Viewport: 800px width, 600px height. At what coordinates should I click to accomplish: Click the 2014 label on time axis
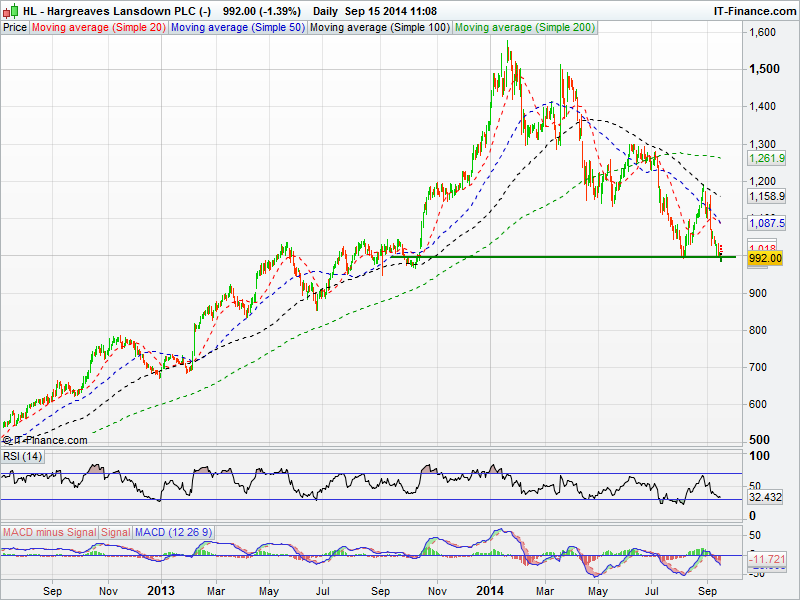[x=489, y=591]
